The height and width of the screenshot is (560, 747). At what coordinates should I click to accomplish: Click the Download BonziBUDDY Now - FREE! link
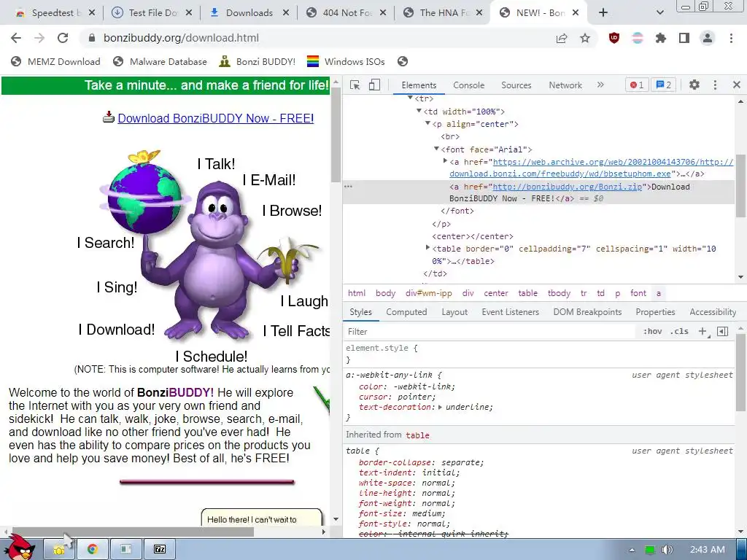[x=215, y=118]
